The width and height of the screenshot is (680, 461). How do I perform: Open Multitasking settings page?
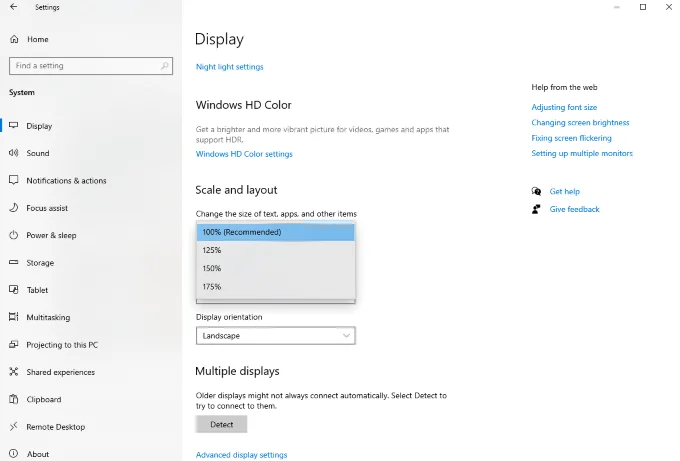tap(48, 317)
